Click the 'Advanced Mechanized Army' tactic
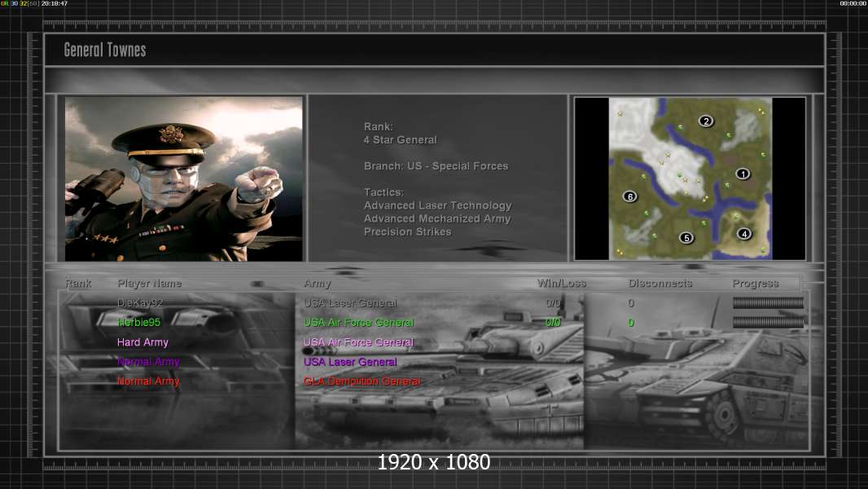 436,218
